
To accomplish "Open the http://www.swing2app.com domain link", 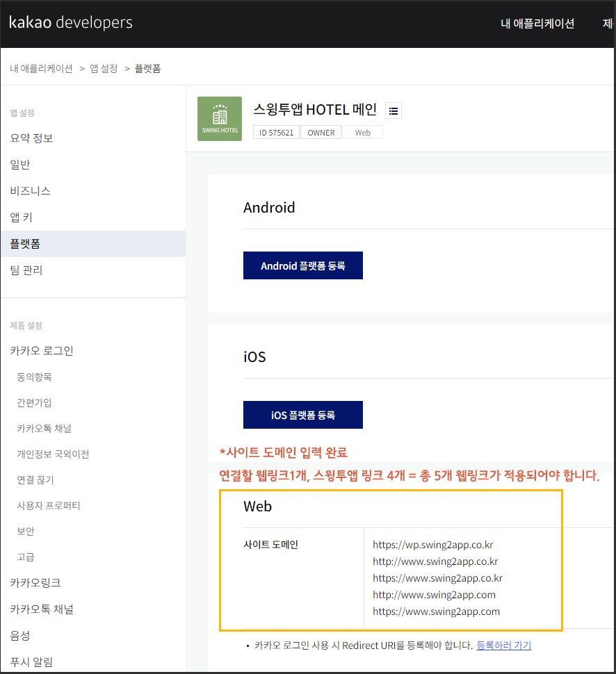I will (435, 594).
